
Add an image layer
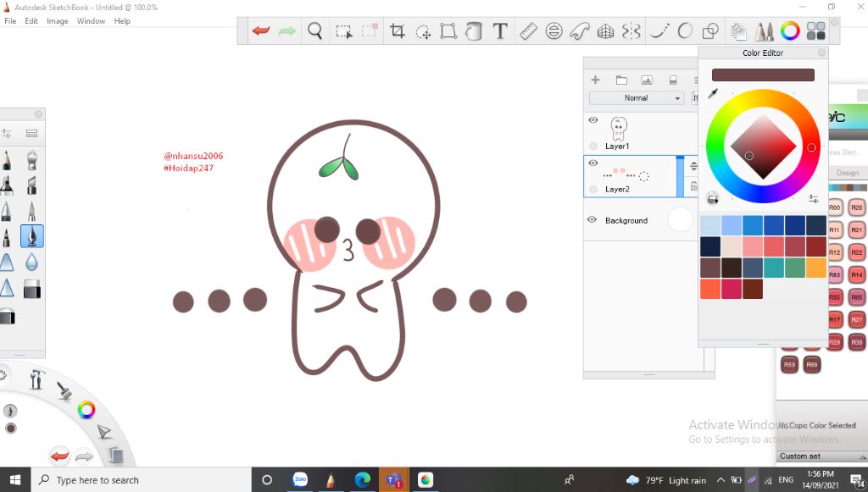coord(647,80)
